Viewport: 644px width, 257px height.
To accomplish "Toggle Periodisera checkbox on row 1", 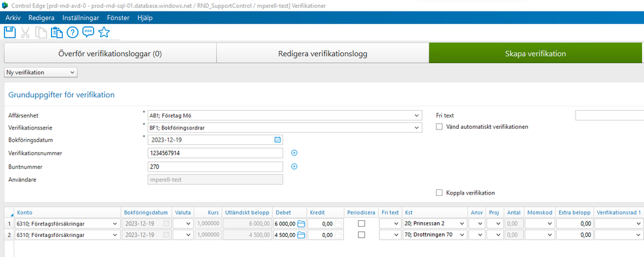I will click(361, 224).
